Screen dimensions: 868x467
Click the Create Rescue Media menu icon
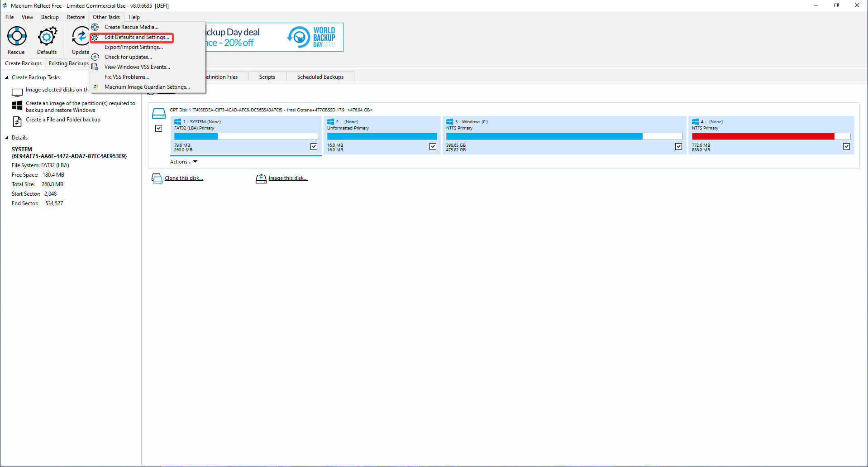[95, 27]
